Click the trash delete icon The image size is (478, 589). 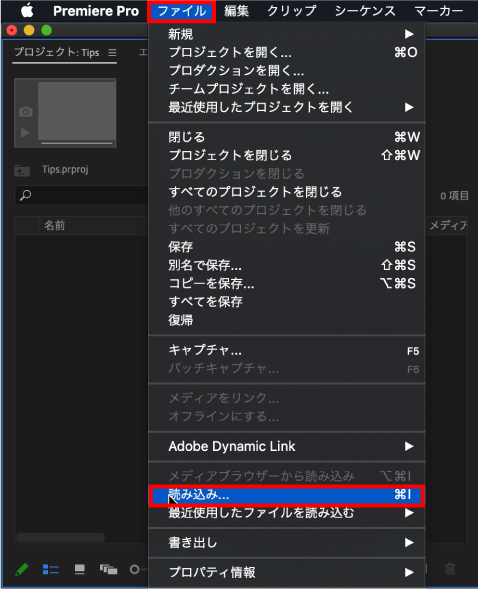click(450, 569)
